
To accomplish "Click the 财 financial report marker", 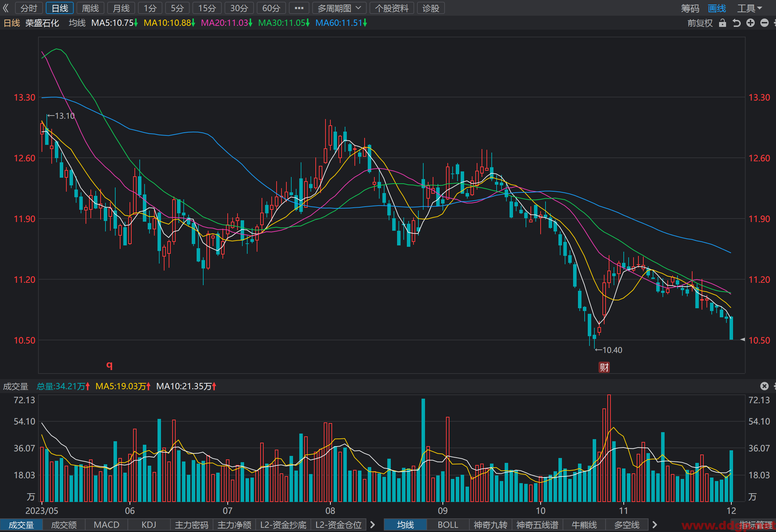I will (604, 367).
